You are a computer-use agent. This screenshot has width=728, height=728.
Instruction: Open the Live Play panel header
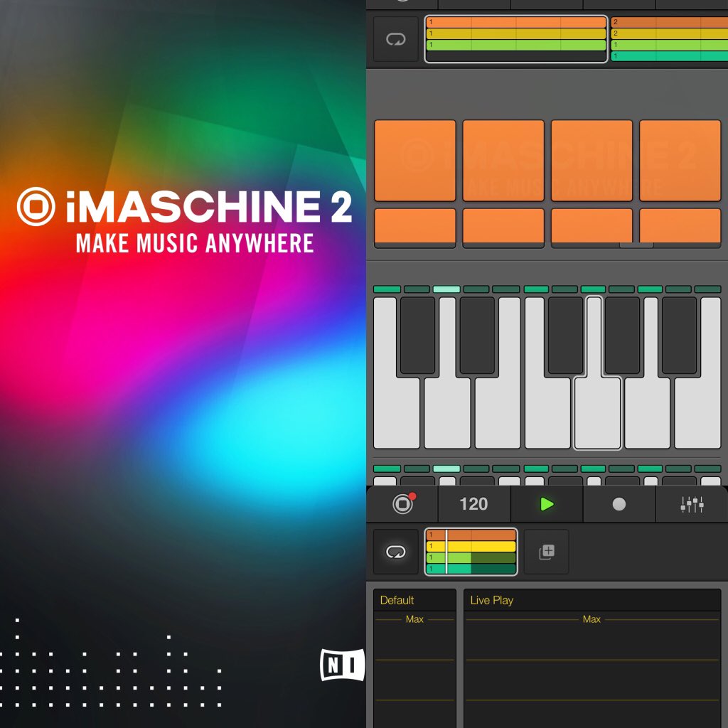click(x=592, y=600)
